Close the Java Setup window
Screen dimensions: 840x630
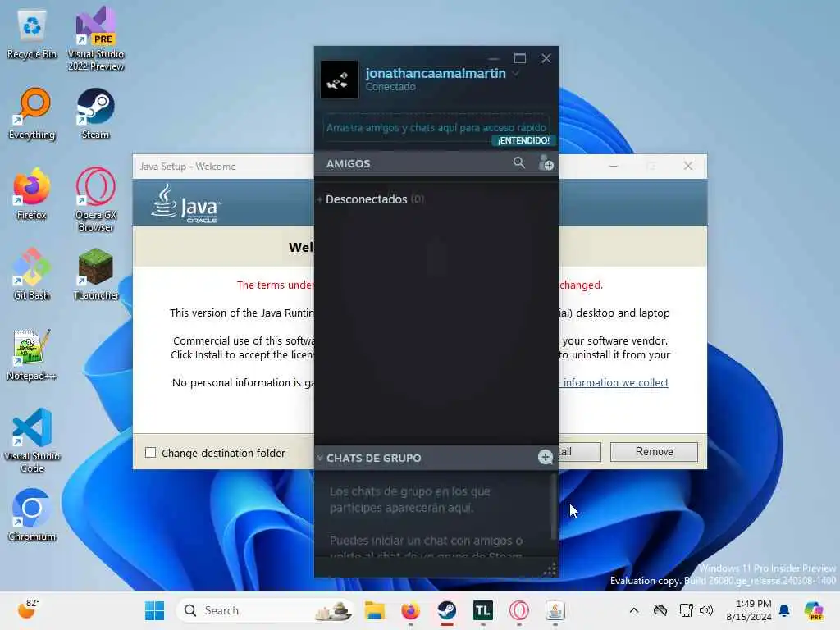(x=688, y=166)
